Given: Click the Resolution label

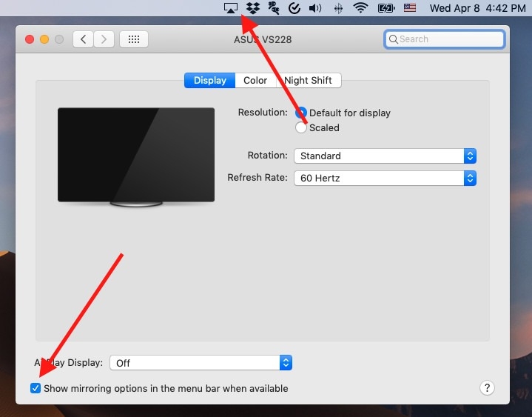Looking at the screenshot, I should 263,113.
